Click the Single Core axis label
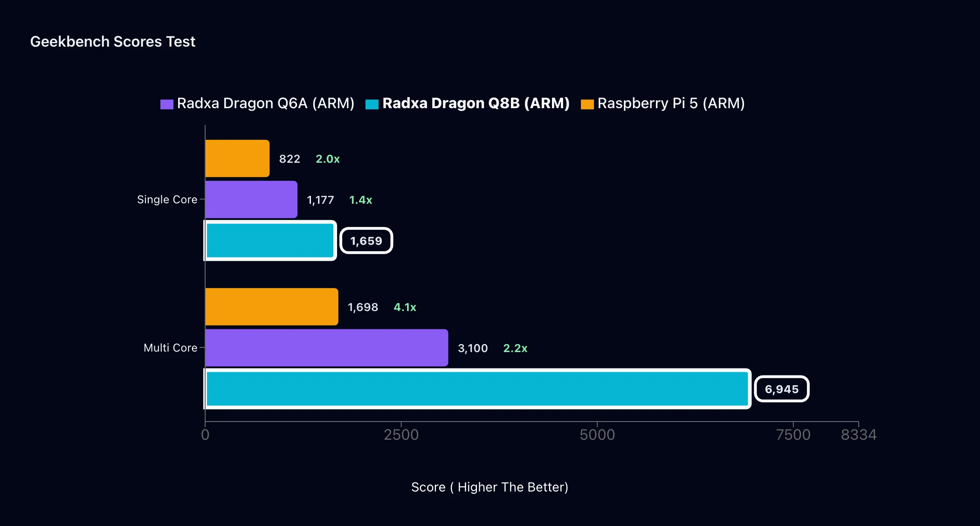980x526 pixels. [167, 200]
